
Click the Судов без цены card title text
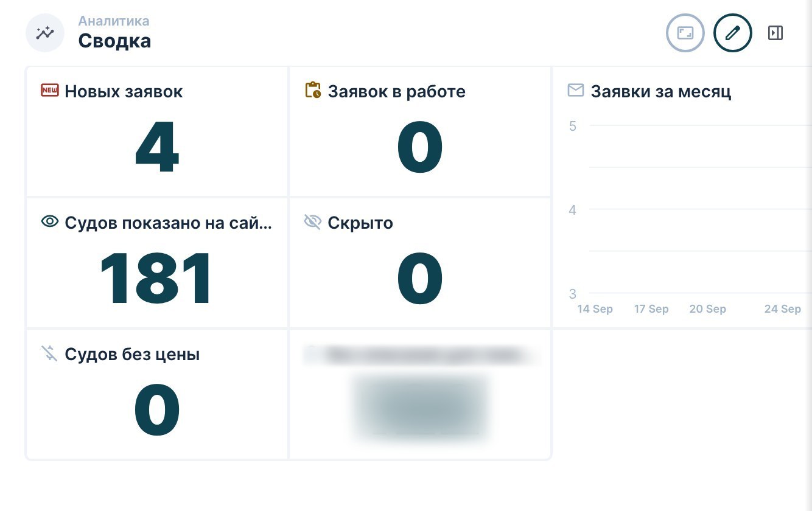pos(132,354)
